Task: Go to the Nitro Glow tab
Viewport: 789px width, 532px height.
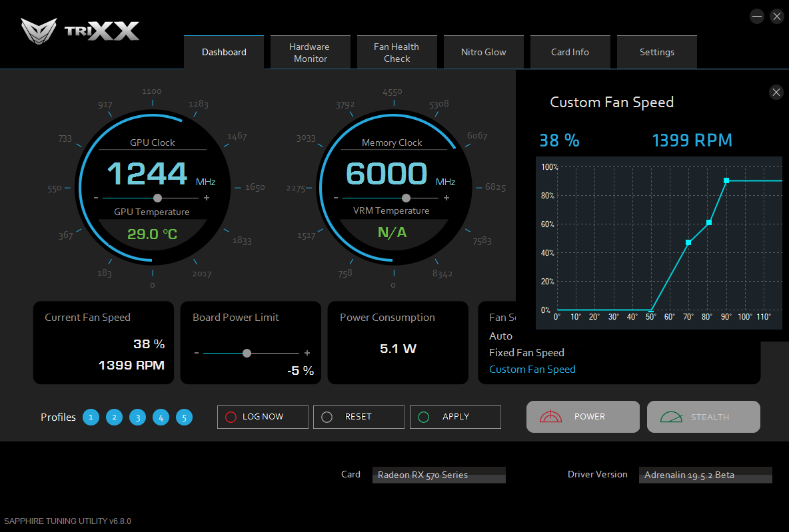Action: 484,53
